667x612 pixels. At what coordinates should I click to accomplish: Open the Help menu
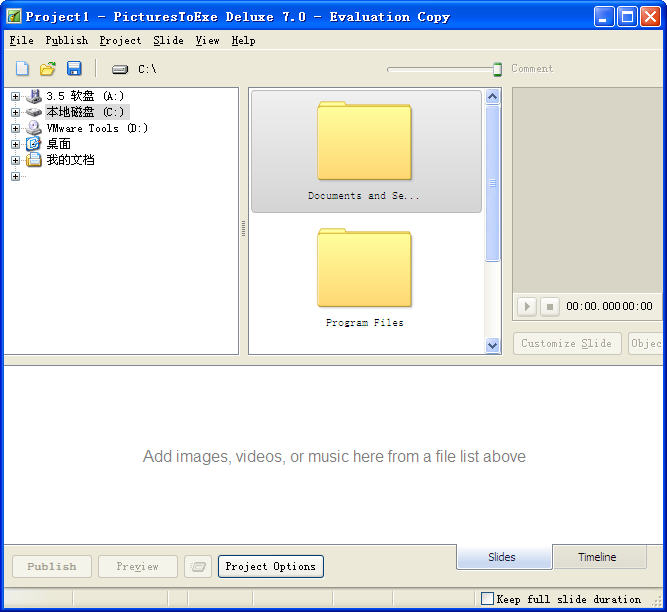click(x=243, y=40)
